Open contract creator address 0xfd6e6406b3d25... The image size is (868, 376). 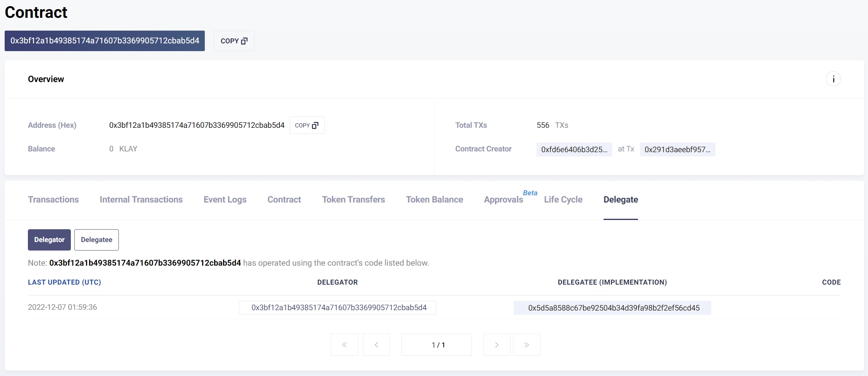click(x=574, y=149)
